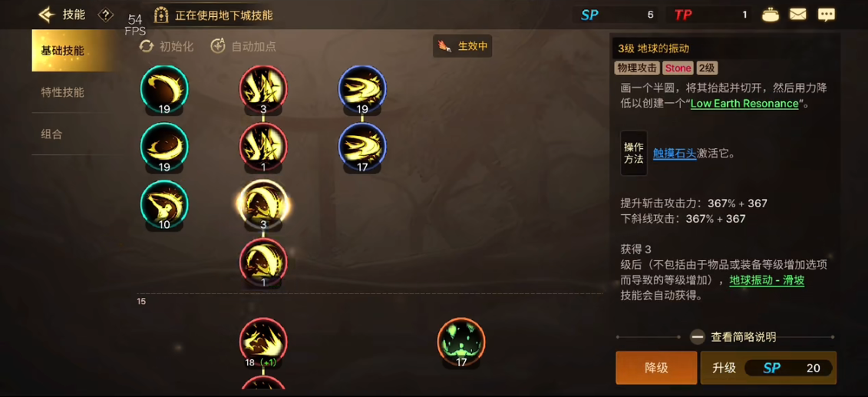Click the 升级 SP 20 upgrade button
Viewport: 868px width, 397px height.
(768, 368)
